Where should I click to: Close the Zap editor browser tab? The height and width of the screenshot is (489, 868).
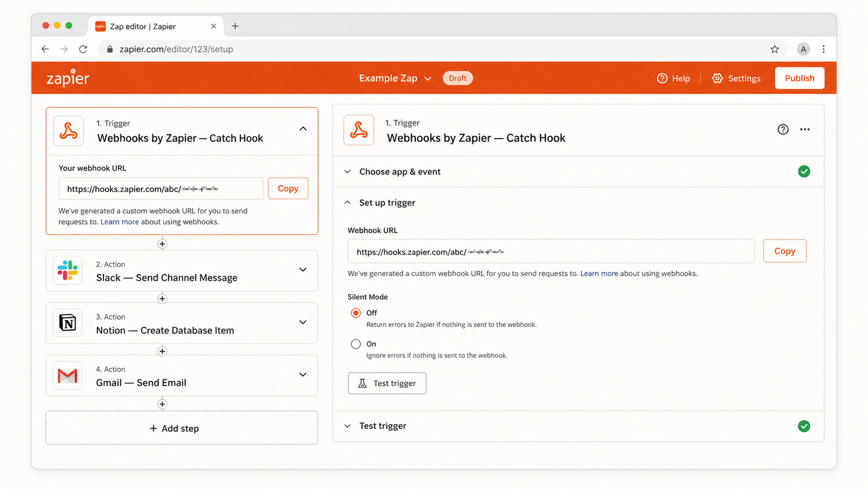(213, 26)
